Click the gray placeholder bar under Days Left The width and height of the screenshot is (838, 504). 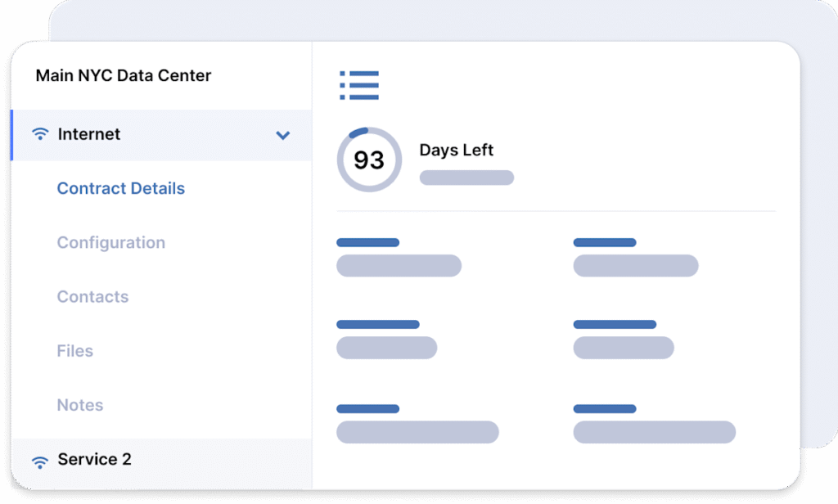[466, 178]
